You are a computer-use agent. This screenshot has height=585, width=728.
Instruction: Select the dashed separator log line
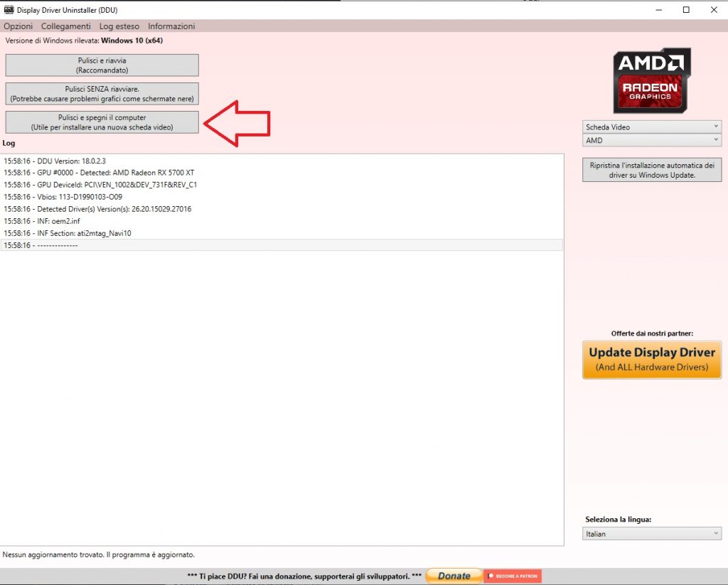282,245
